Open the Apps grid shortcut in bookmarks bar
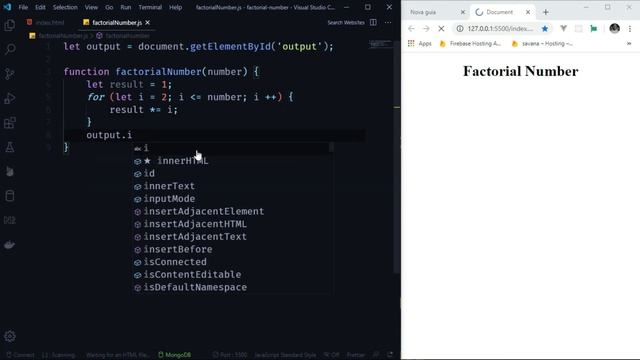 420,43
